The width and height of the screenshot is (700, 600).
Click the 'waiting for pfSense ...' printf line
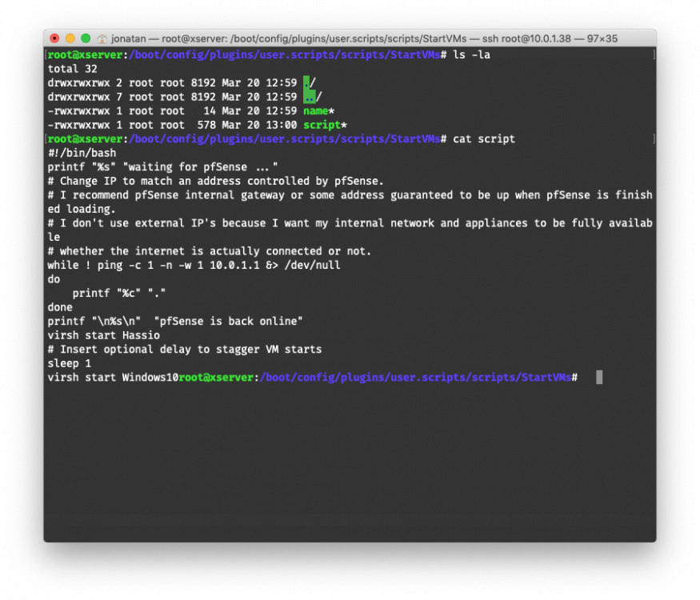(x=162, y=167)
